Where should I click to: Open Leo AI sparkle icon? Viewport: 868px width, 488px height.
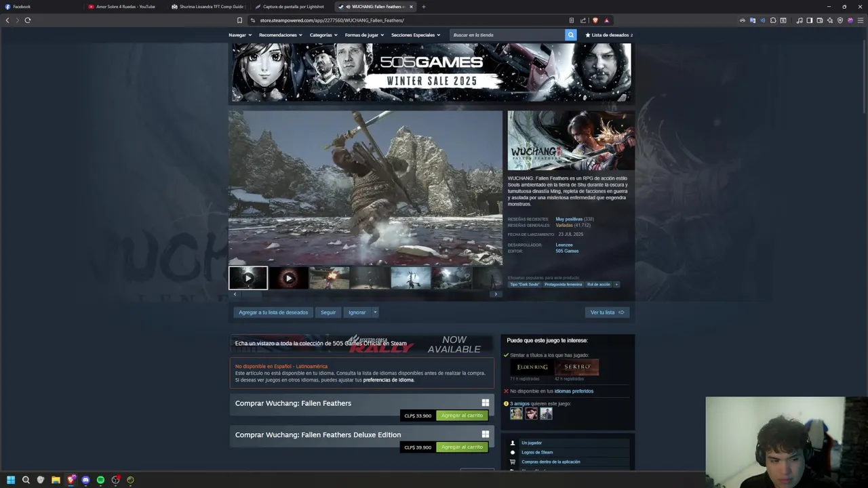pos(830,20)
